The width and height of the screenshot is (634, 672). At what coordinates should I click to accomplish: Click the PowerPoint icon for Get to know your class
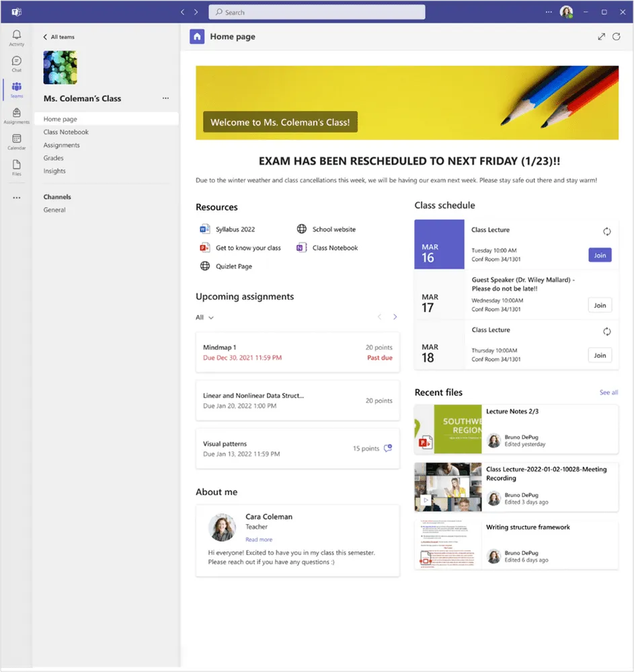pos(206,248)
